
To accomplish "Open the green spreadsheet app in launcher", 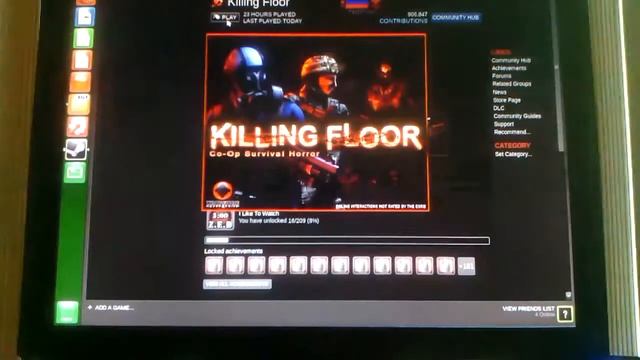I will coord(83,38).
